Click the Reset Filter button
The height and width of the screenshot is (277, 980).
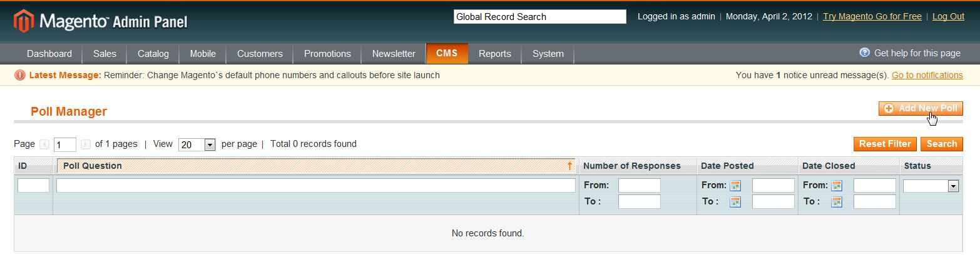[x=885, y=144]
